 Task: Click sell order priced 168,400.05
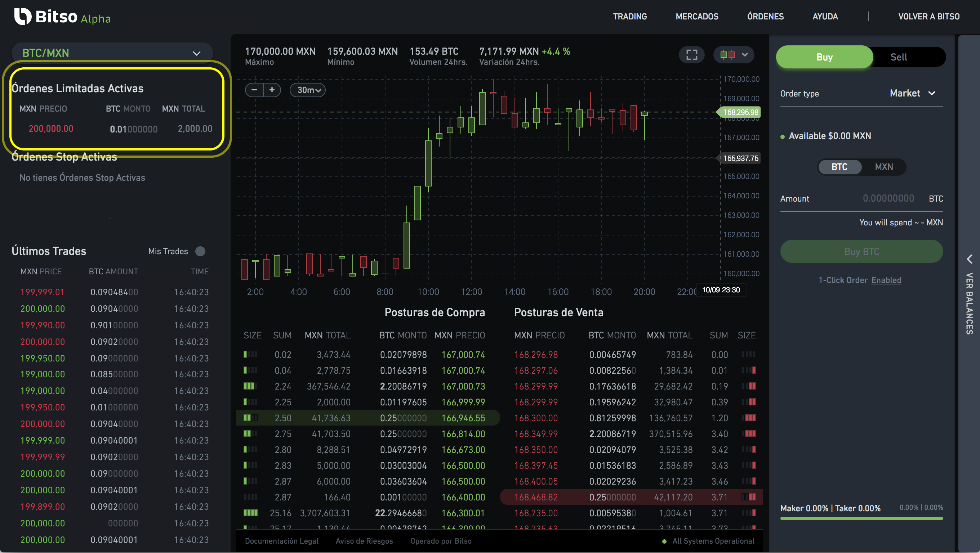coord(631,481)
